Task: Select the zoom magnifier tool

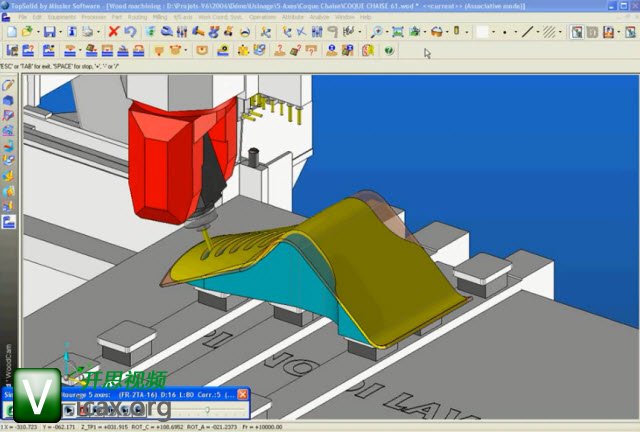Action: pyautogui.click(x=378, y=32)
